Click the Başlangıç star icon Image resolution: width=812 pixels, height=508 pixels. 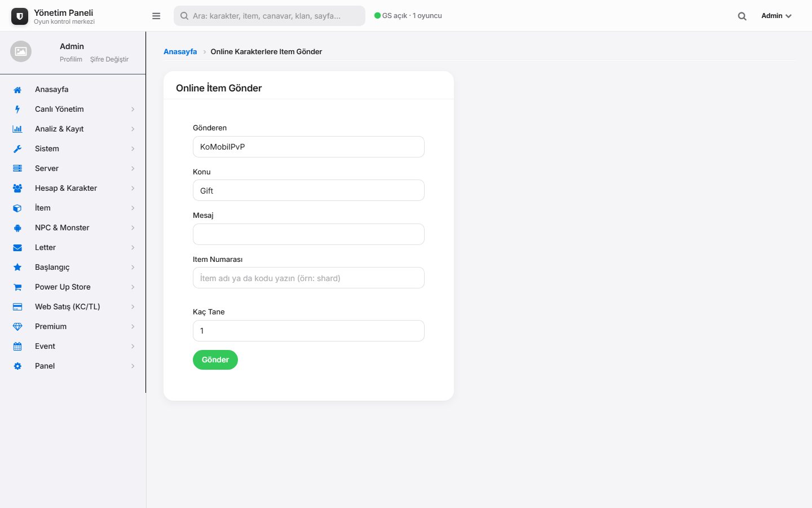tap(17, 268)
